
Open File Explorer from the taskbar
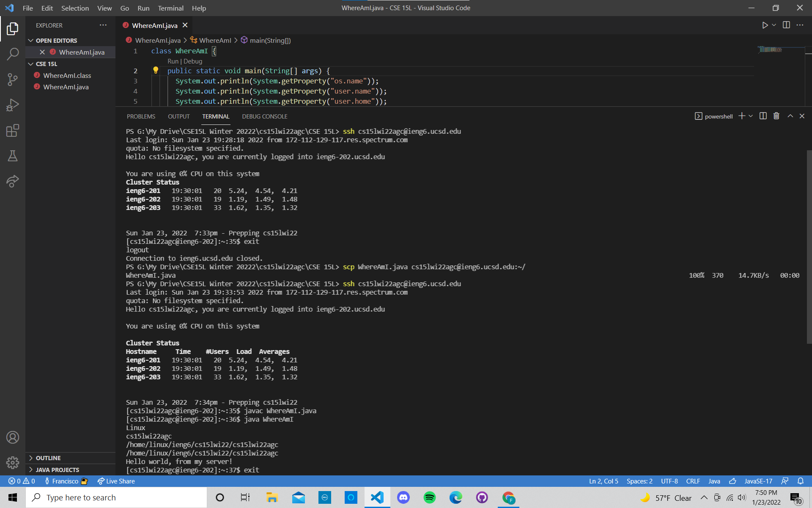(272, 497)
